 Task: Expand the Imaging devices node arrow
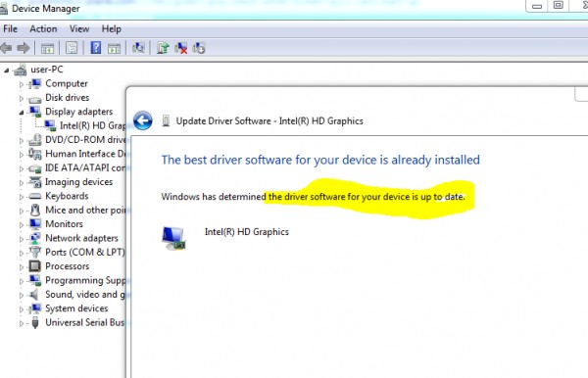tap(22, 183)
